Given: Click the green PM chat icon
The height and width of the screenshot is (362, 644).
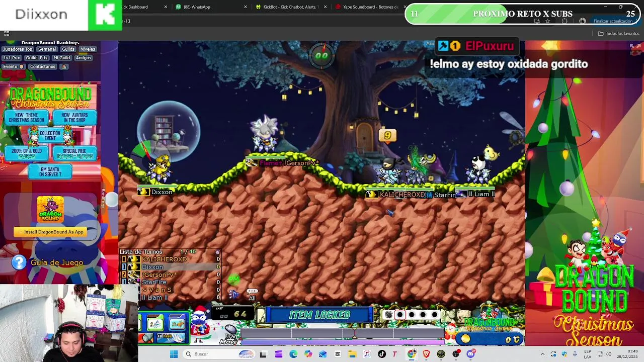Looking at the screenshot, I should [233, 279].
